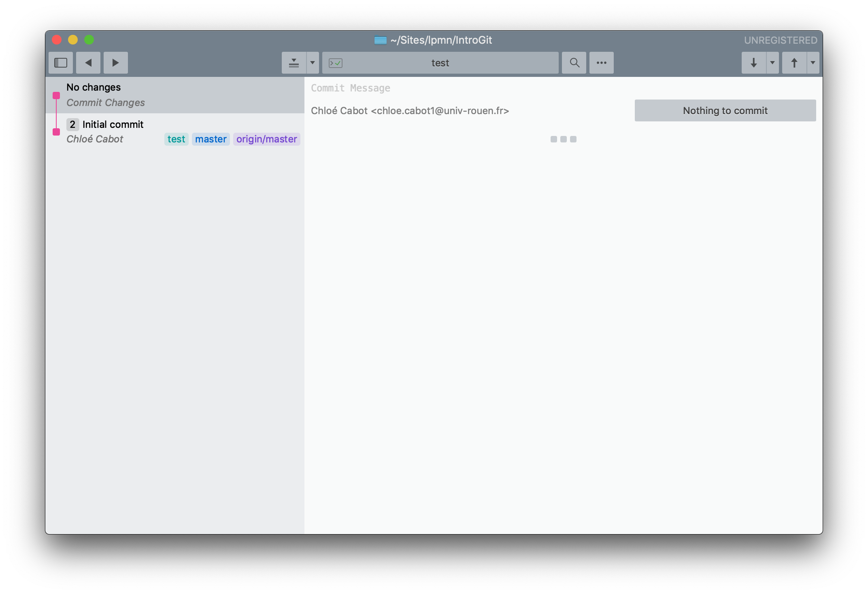Click the search magnifier icon
The height and width of the screenshot is (594, 868).
point(574,63)
